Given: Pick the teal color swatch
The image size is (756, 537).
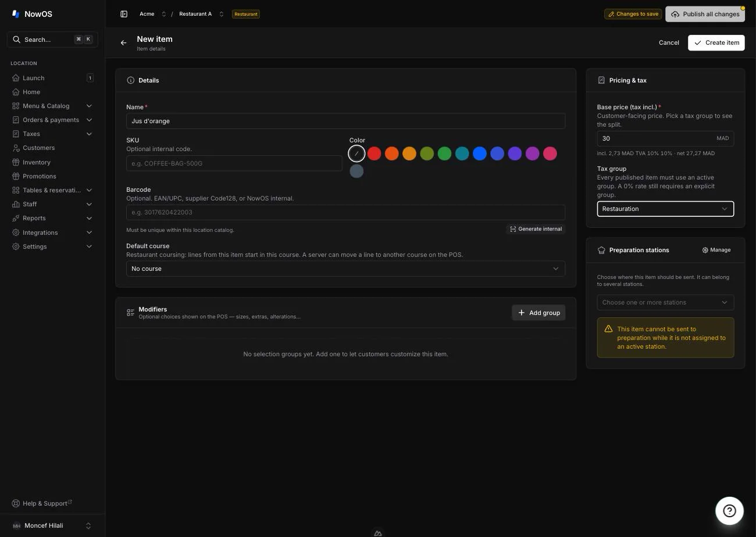Looking at the screenshot, I should (462, 153).
